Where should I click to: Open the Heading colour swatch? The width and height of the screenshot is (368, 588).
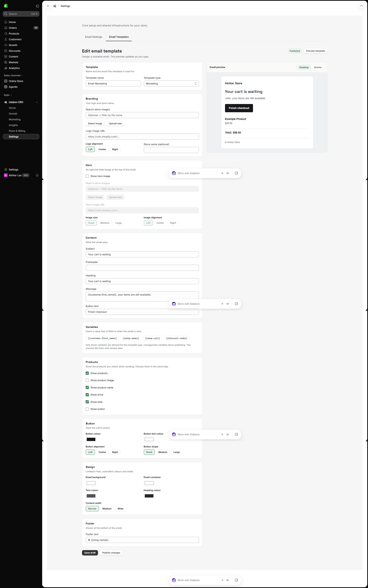(x=149, y=496)
